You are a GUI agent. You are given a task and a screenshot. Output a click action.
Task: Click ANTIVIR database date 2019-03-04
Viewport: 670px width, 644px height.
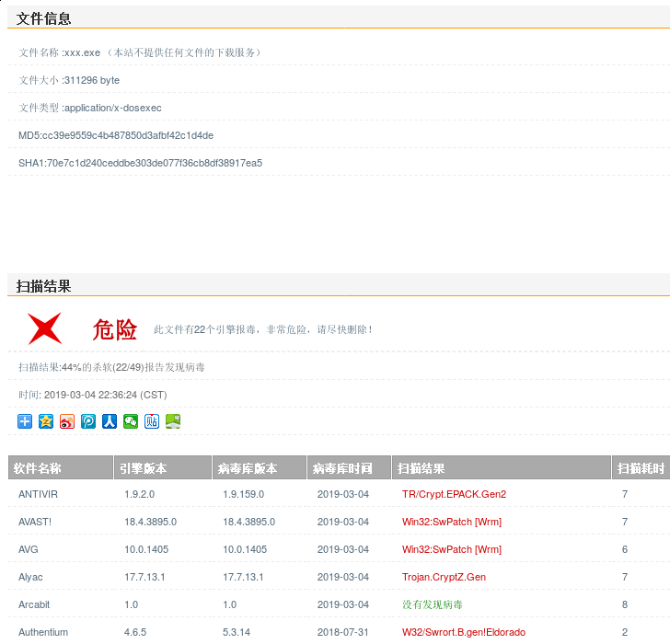pyautogui.click(x=343, y=494)
